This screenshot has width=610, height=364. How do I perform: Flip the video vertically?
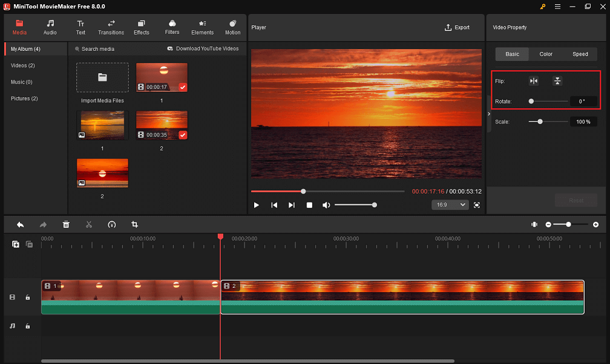coord(557,81)
